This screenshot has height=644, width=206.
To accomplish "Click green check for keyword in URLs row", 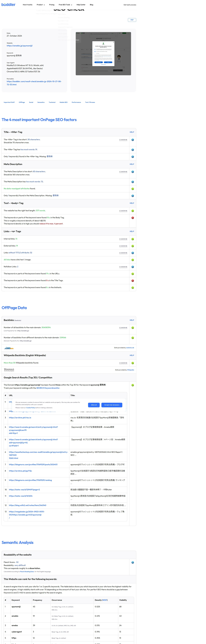I will point(133,274).
